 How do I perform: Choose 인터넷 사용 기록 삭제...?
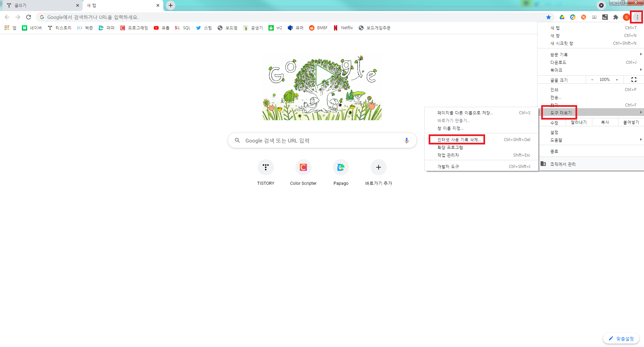tap(482, 140)
